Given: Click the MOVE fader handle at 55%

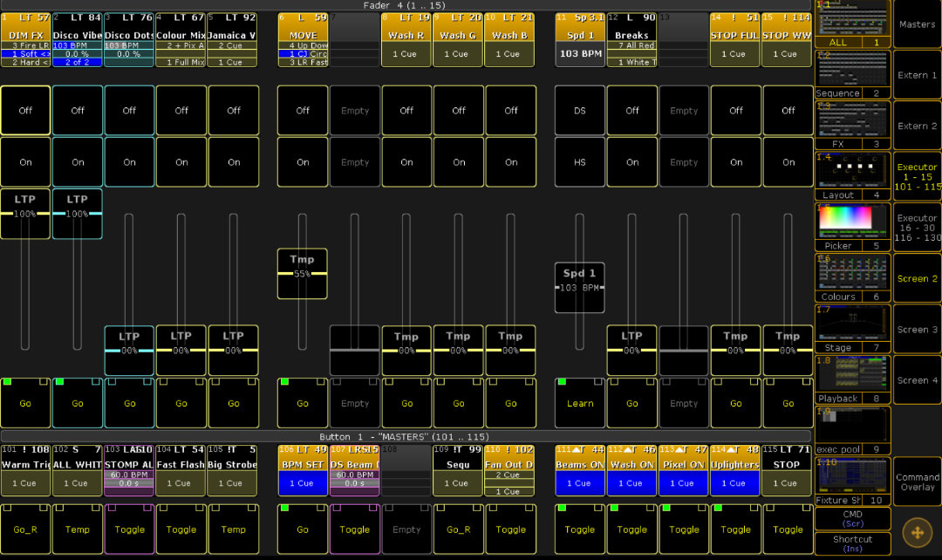Looking at the screenshot, I should [302, 274].
